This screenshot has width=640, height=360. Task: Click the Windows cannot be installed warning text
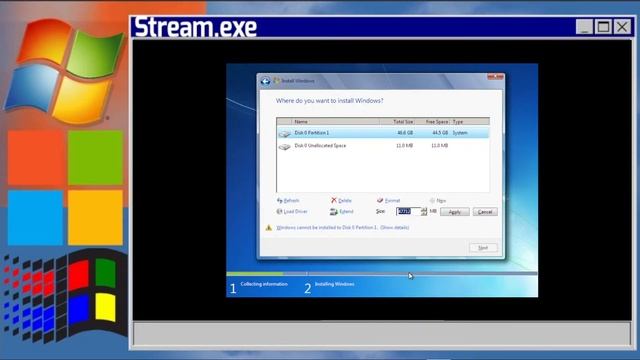327,227
